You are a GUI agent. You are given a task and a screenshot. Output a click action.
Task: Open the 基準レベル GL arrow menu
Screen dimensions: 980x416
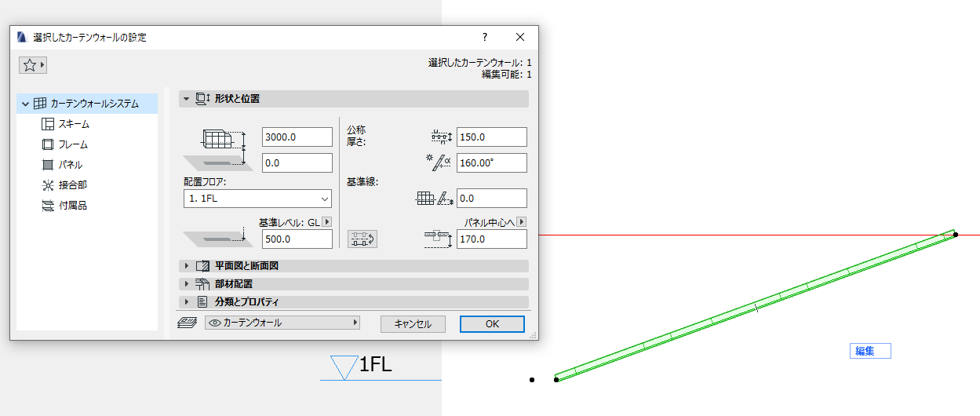[x=327, y=222]
